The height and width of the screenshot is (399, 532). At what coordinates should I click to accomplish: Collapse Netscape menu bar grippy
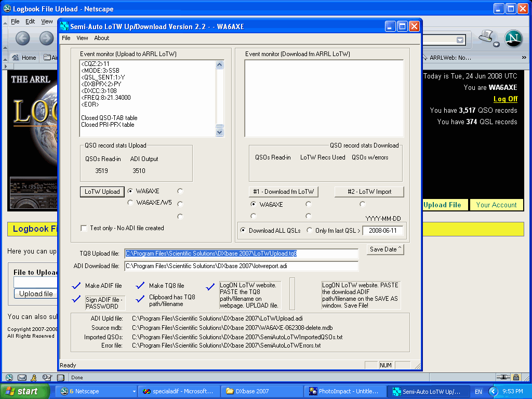pyautogui.click(x=5, y=22)
